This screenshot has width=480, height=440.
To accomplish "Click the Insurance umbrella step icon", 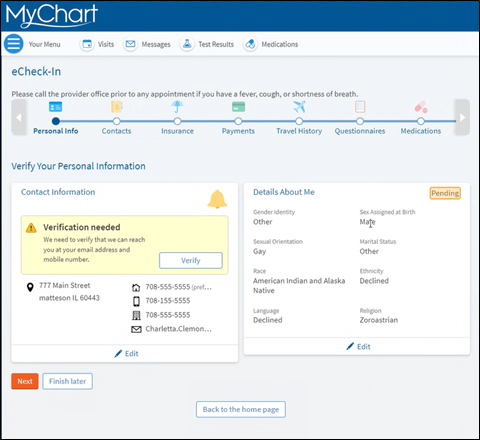I will [x=177, y=107].
